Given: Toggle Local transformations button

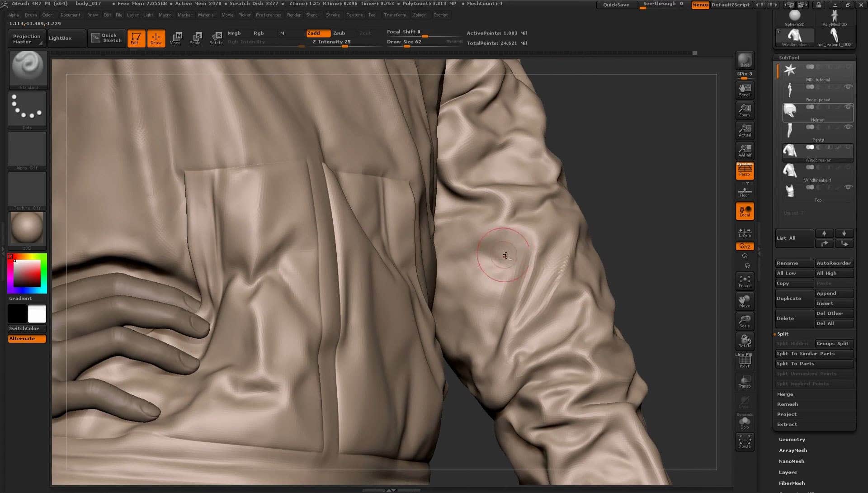Looking at the screenshot, I should click(745, 211).
